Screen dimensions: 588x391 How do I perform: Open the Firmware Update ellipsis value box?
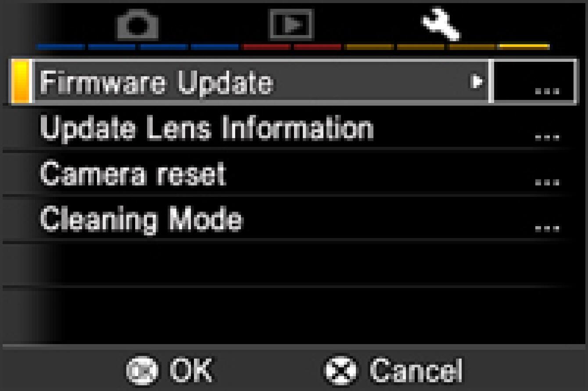534,82
